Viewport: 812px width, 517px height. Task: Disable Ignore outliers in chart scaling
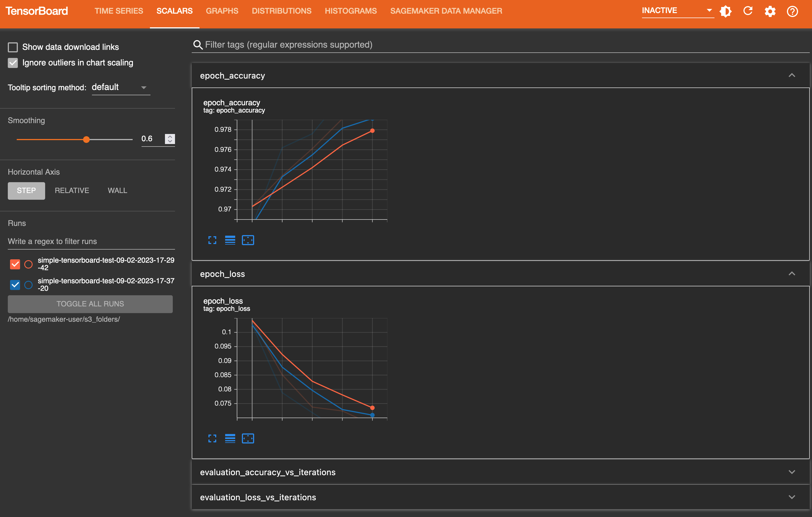pos(13,62)
